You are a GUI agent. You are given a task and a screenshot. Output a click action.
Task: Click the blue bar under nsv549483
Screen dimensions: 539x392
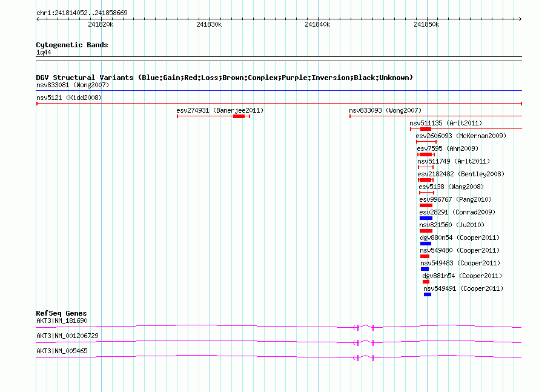click(425, 269)
